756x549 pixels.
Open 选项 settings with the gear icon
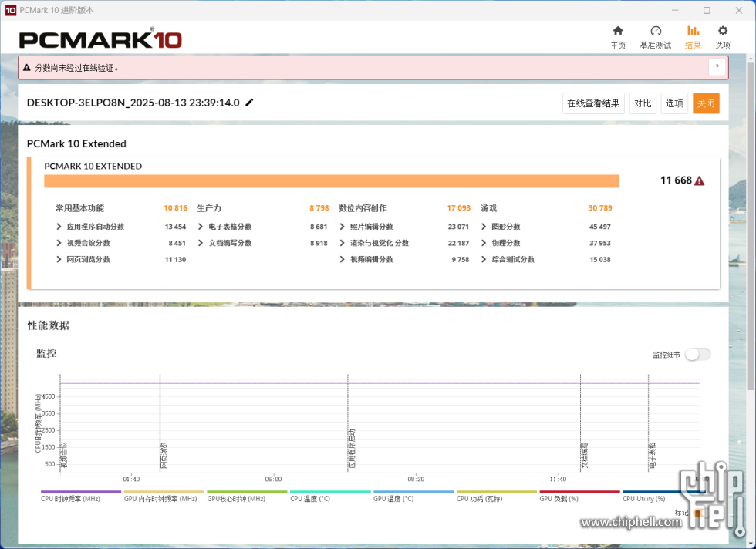[x=722, y=38]
